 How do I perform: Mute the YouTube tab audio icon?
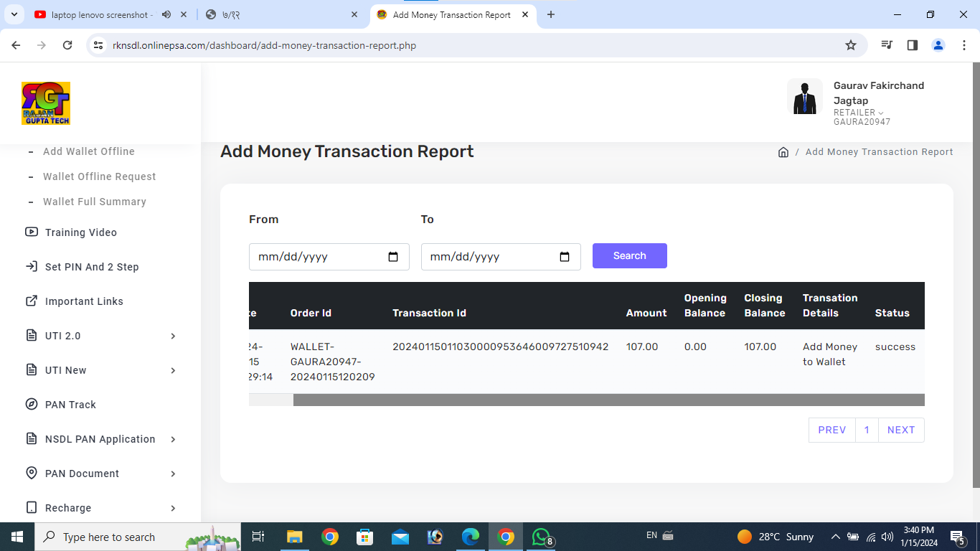(x=166, y=14)
